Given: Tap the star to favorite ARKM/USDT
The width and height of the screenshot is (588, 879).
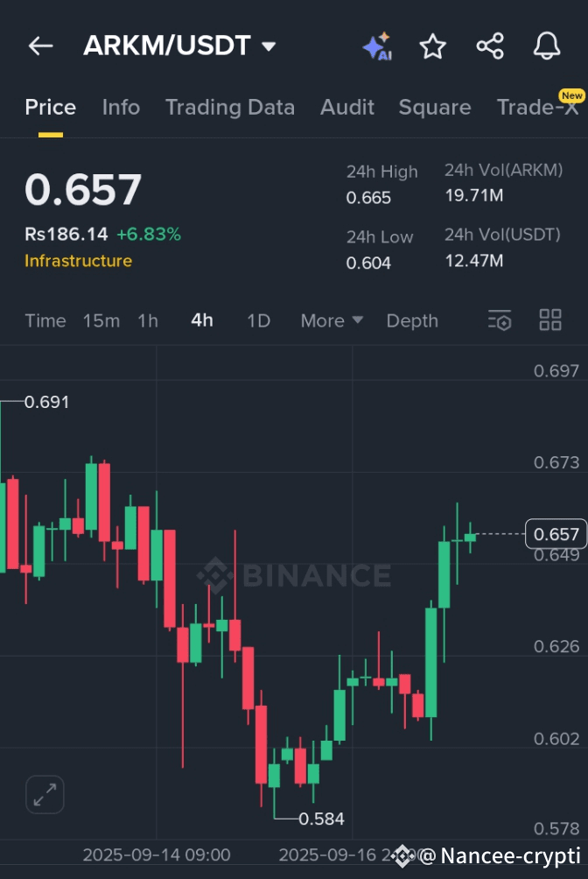Looking at the screenshot, I should tap(432, 46).
